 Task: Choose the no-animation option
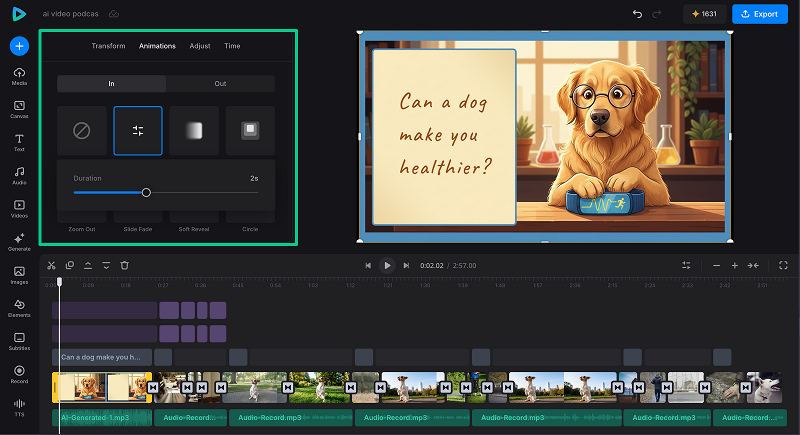pyautogui.click(x=82, y=131)
